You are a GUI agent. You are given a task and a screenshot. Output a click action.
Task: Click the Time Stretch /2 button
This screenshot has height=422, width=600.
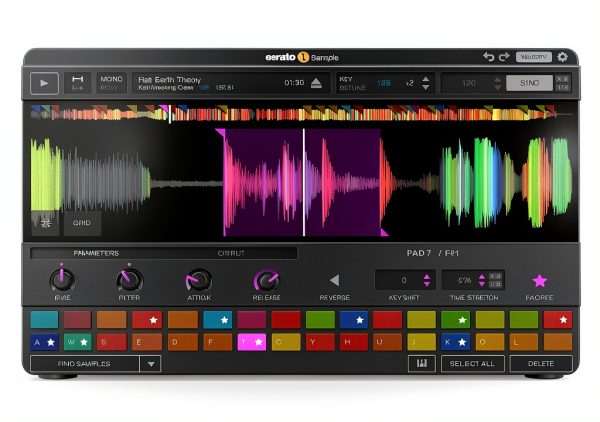pyautogui.click(x=496, y=285)
